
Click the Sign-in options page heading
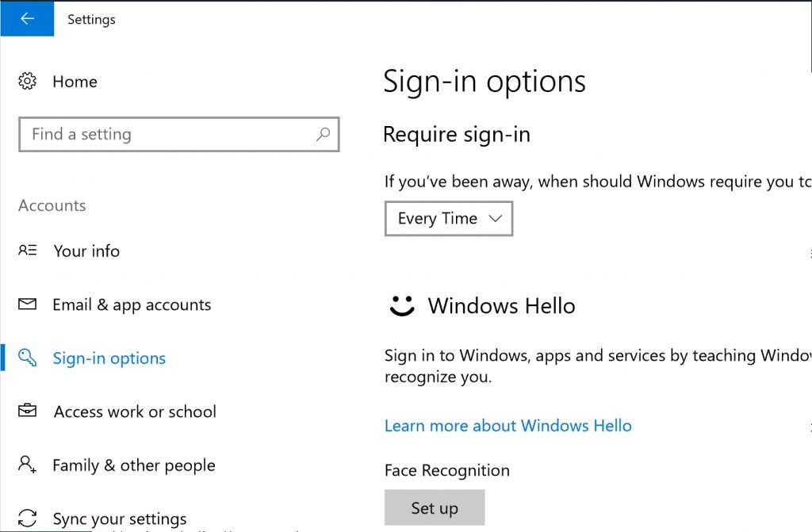tap(485, 82)
